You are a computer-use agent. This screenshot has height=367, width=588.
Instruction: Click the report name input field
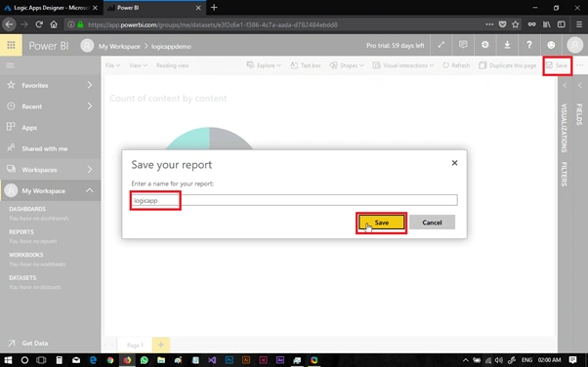coord(294,200)
